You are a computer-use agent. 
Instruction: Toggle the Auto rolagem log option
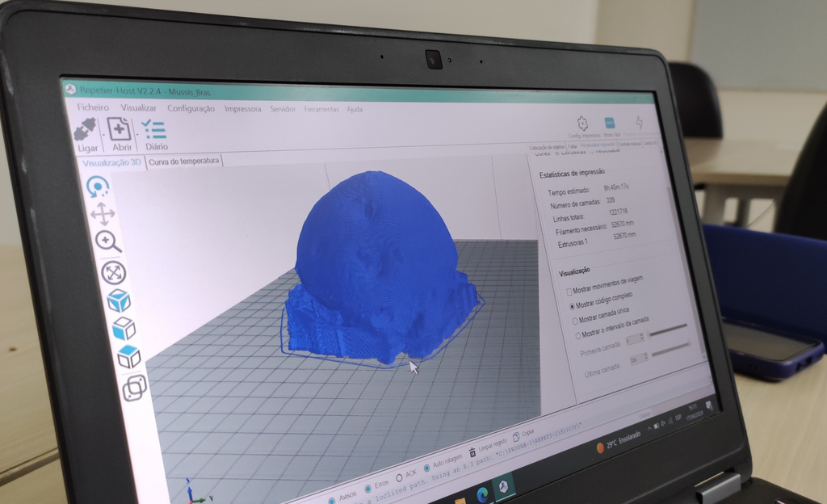coord(426,466)
